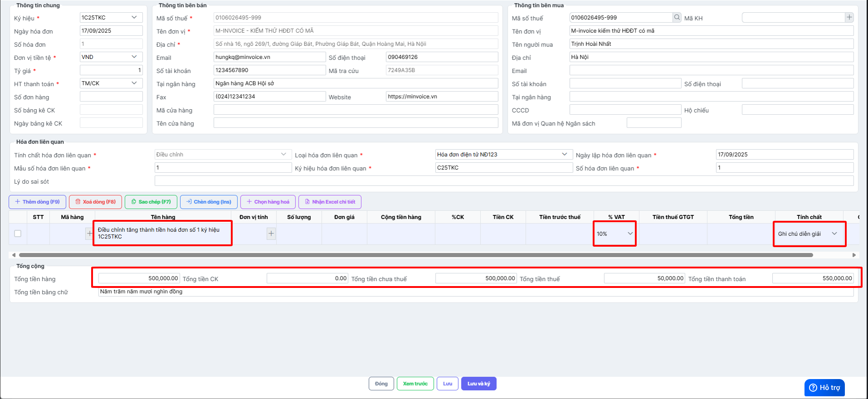
Task: Tick the checkbox on the first item row
Action: (18, 234)
